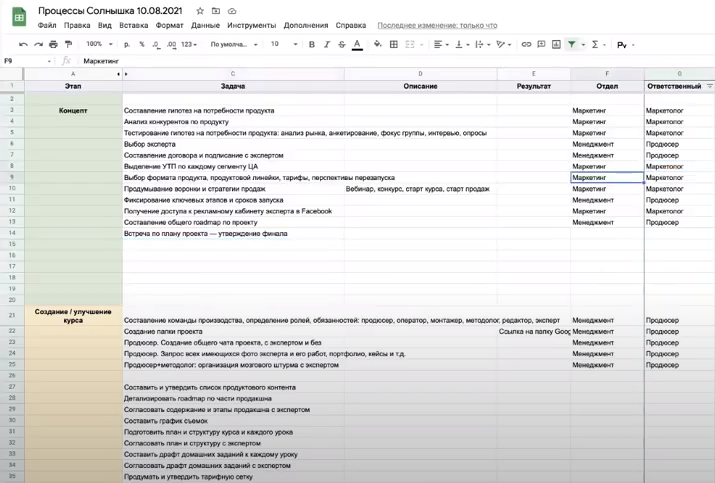Image resolution: width=715 pixels, height=483 pixels.
Task: Open font size 10 dropdown
Action: [284, 44]
